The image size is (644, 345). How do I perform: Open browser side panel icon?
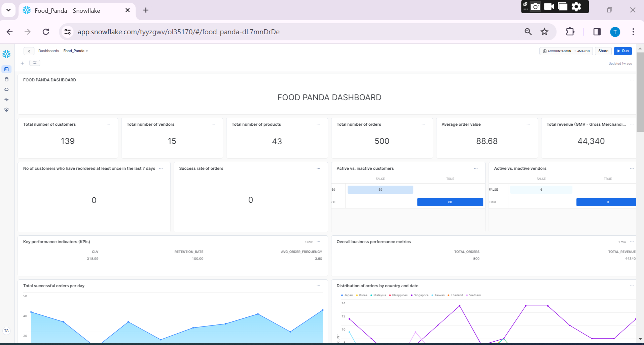pyautogui.click(x=597, y=32)
